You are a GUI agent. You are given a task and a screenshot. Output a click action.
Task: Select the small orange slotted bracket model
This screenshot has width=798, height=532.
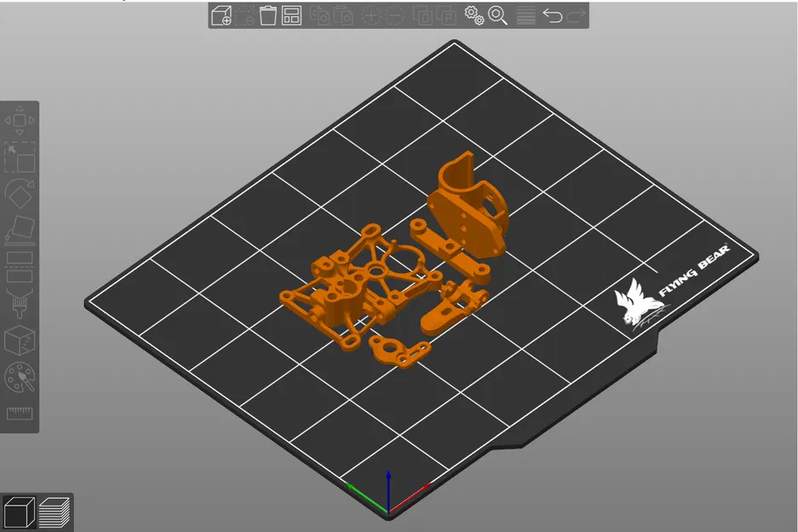tap(399, 351)
